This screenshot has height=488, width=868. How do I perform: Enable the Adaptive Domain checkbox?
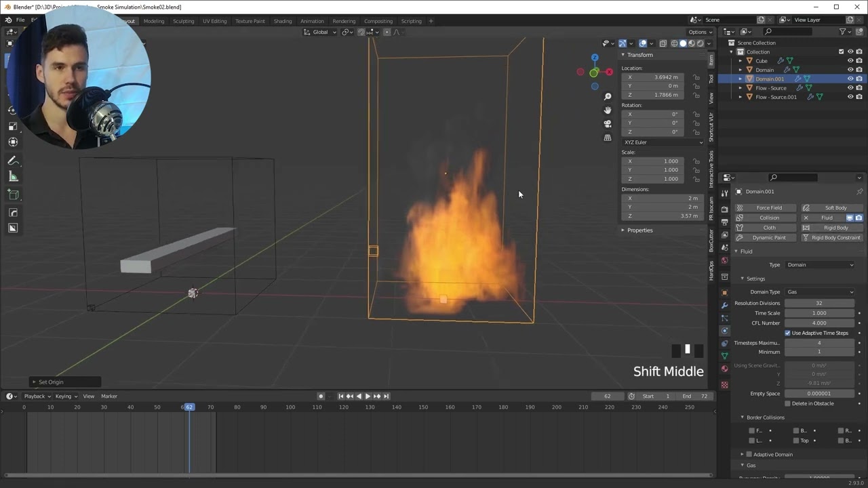click(749, 454)
